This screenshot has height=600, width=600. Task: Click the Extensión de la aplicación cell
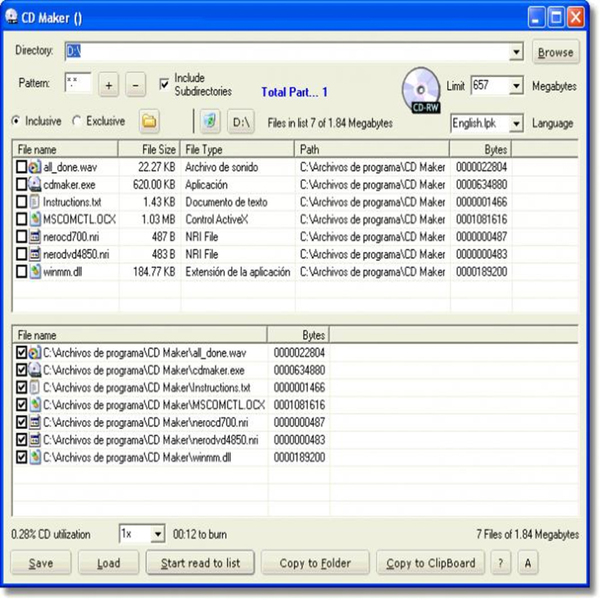point(238,272)
